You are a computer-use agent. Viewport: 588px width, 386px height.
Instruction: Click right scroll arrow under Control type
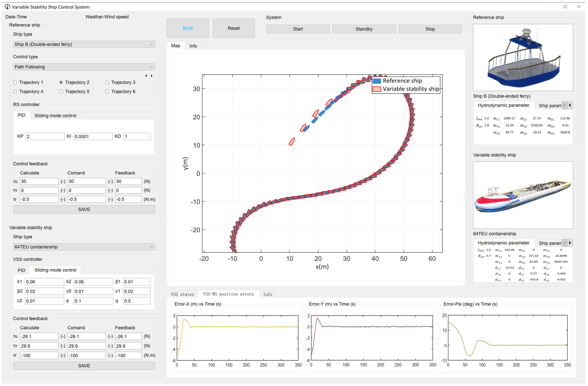pos(152,76)
